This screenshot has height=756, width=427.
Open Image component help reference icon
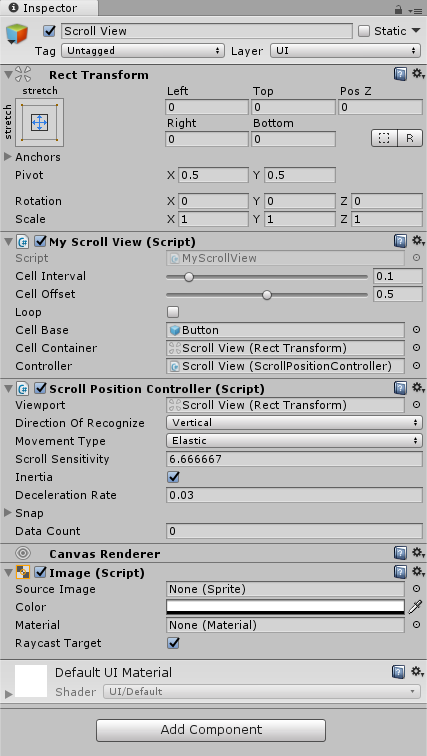[x=400, y=572]
